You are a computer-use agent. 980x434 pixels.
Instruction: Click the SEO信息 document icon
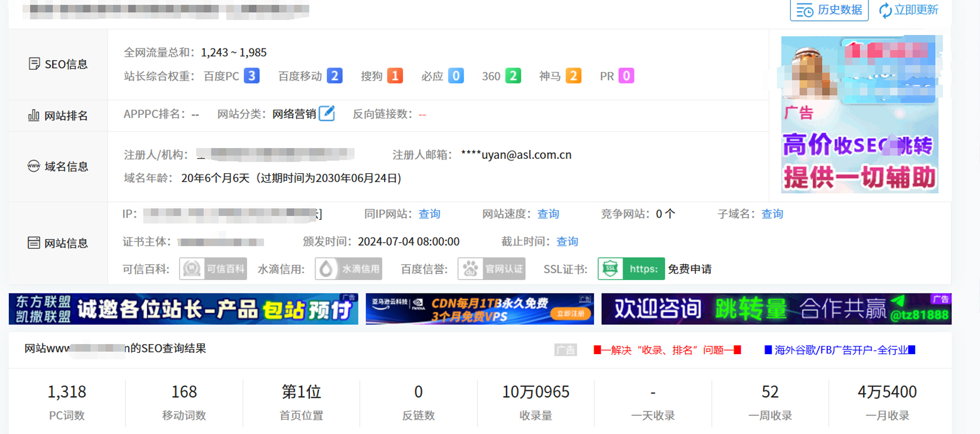34,64
